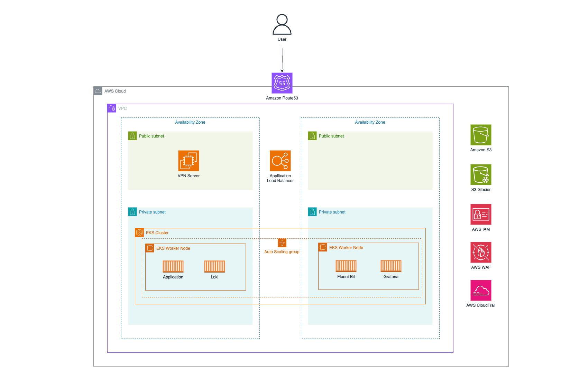Click the VPC group icon

pos(112,108)
